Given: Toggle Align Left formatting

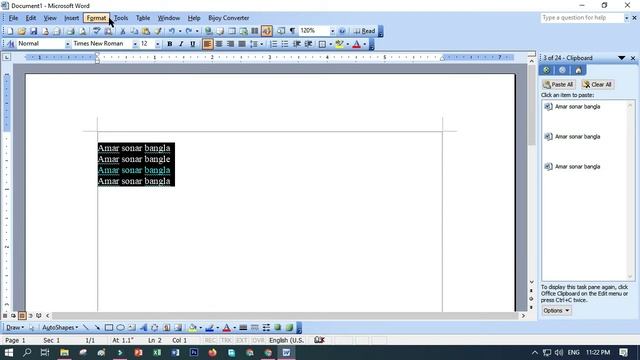Looking at the screenshot, I should pyautogui.click(x=207, y=44).
